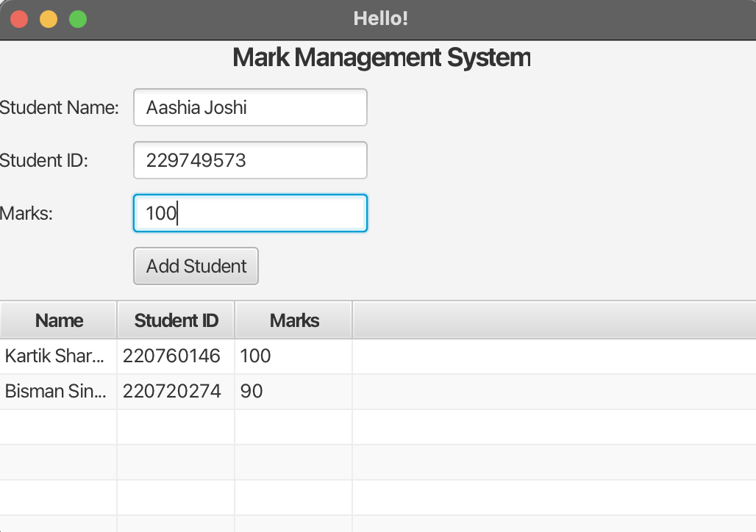Image resolution: width=756 pixels, height=532 pixels.
Task: Click the Student ID text field
Action: 250,160
